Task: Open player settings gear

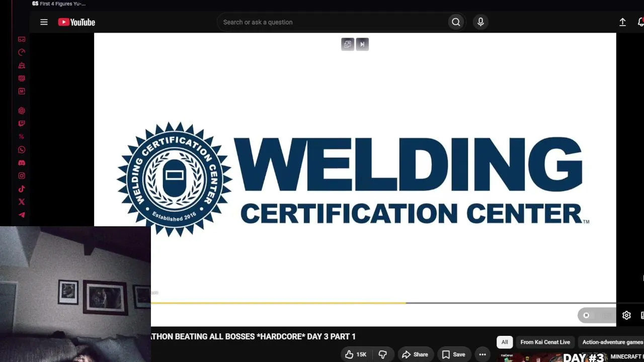Action: 626,315
